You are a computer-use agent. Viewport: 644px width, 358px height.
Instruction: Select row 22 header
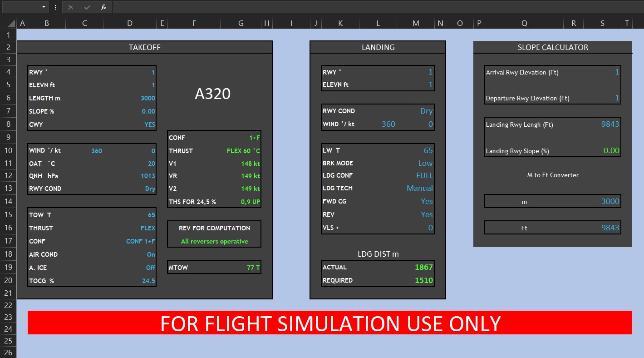(8, 305)
